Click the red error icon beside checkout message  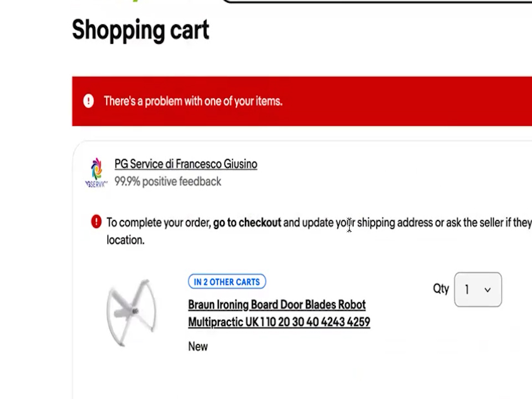click(x=96, y=222)
